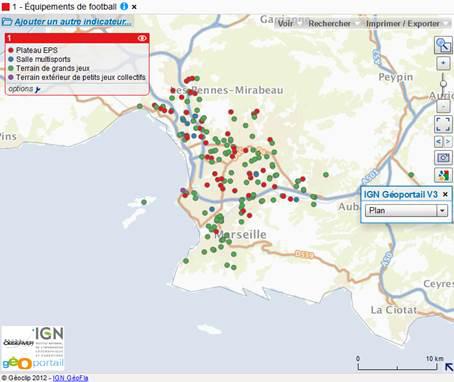This screenshot has height=382, width=454.
Task: Zoom out with the minus button
Action: click(443, 106)
